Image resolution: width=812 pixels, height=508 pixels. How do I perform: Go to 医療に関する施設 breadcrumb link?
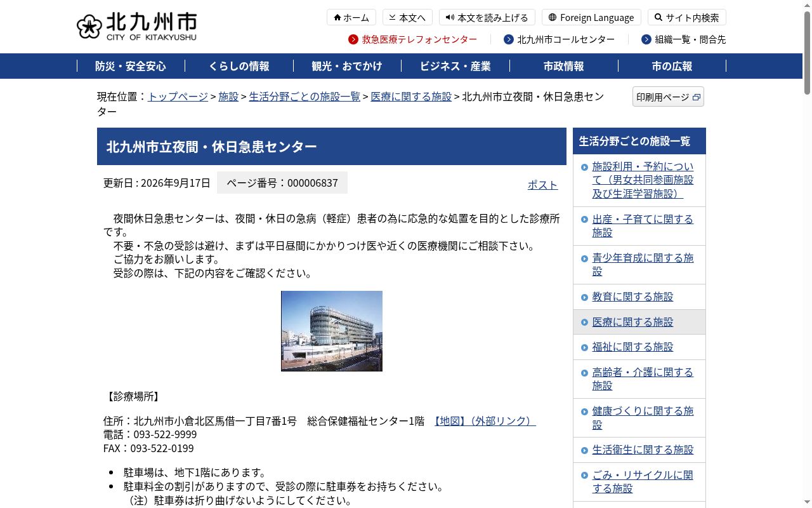(x=411, y=97)
